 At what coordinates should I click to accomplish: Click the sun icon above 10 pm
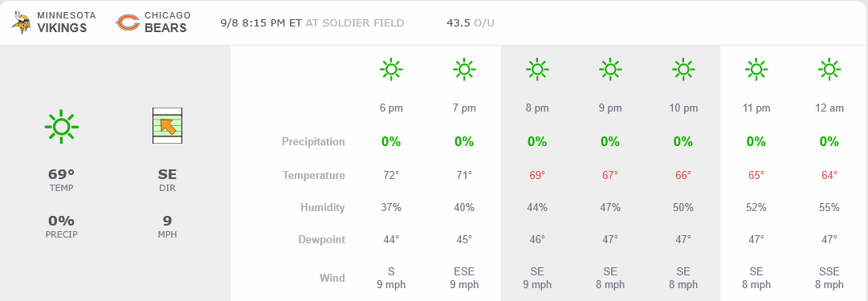click(683, 69)
